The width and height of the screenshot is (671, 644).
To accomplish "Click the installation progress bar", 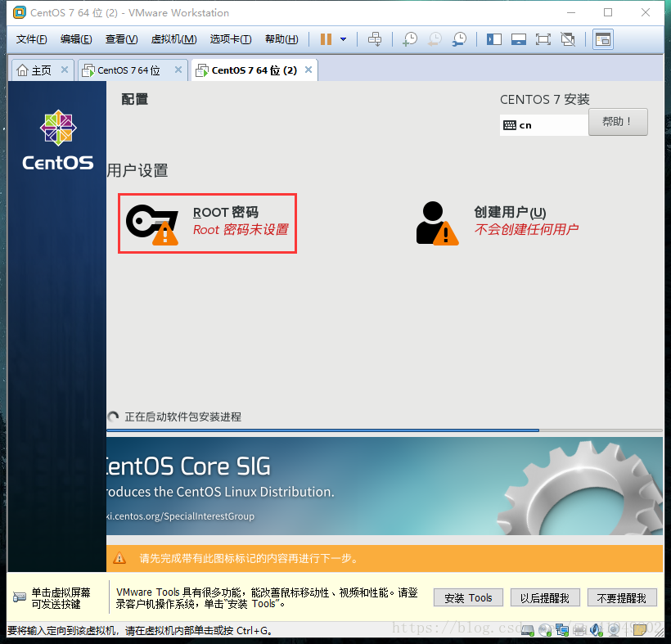I will point(385,430).
